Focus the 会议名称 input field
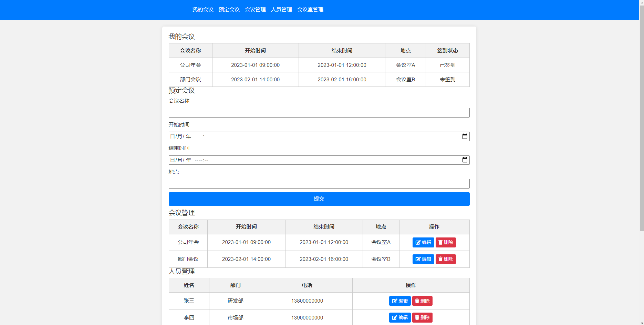The image size is (644, 325). tap(319, 113)
